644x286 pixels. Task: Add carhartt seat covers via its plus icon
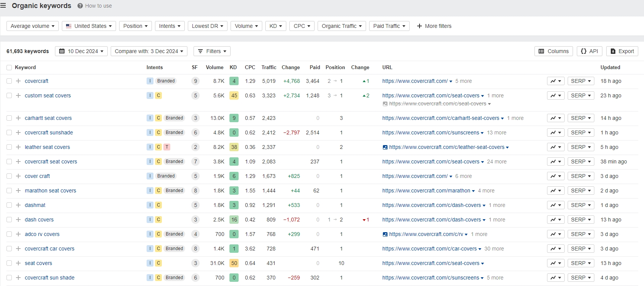18,118
